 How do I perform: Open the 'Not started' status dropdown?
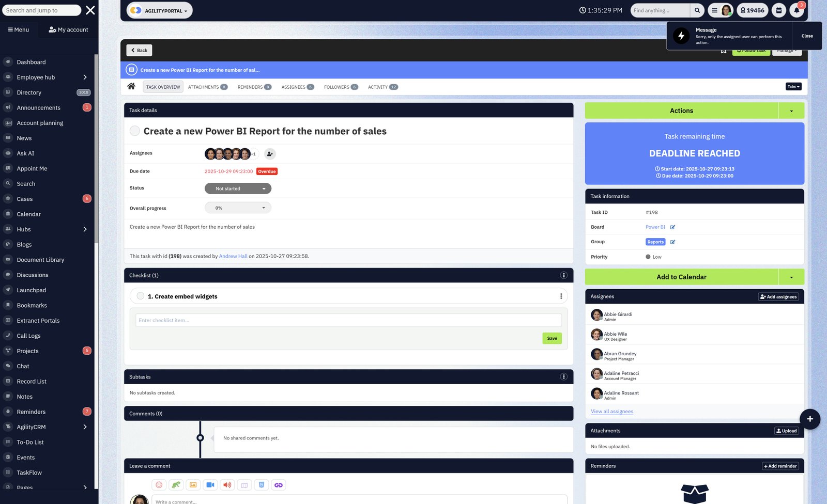click(x=238, y=188)
